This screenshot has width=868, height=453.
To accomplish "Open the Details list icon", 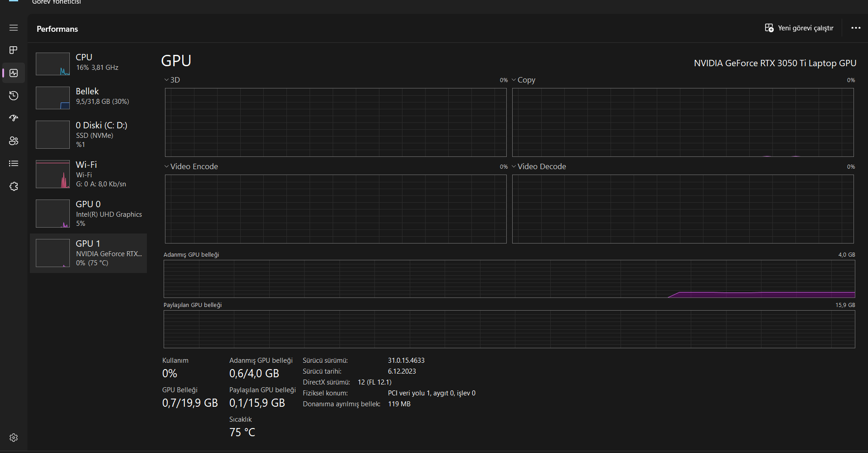I will [x=14, y=164].
